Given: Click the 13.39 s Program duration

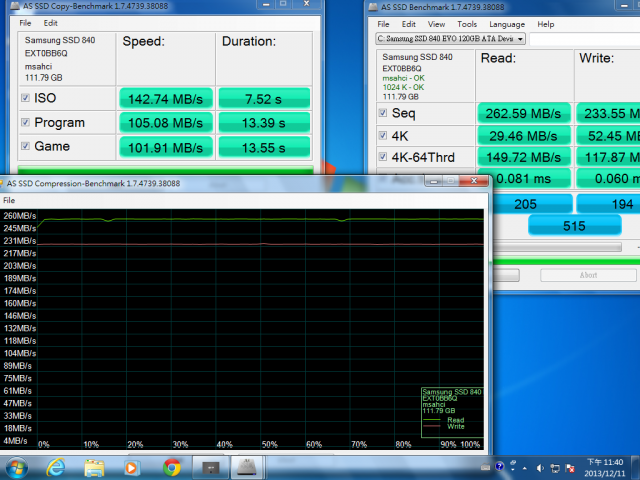Looking at the screenshot, I should pyautogui.click(x=264, y=123).
